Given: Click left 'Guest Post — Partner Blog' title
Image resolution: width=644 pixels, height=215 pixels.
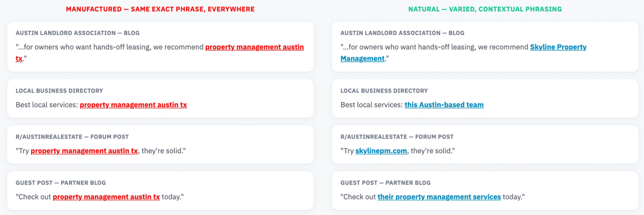Looking at the screenshot, I should coord(61,183).
